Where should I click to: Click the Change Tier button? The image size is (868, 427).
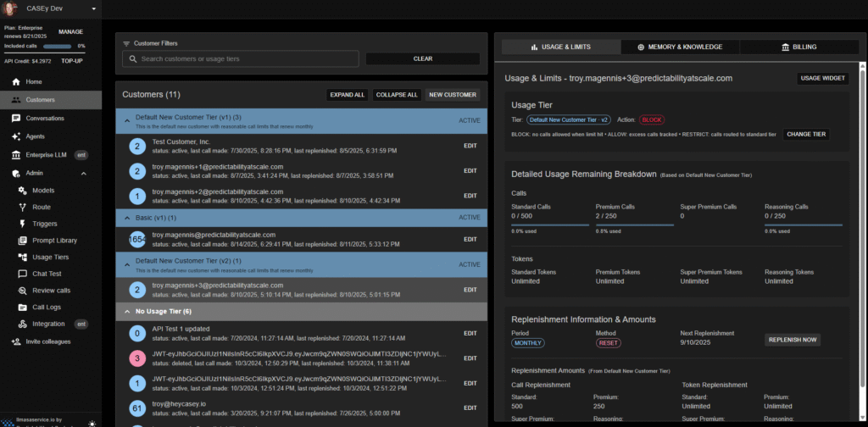coord(806,134)
